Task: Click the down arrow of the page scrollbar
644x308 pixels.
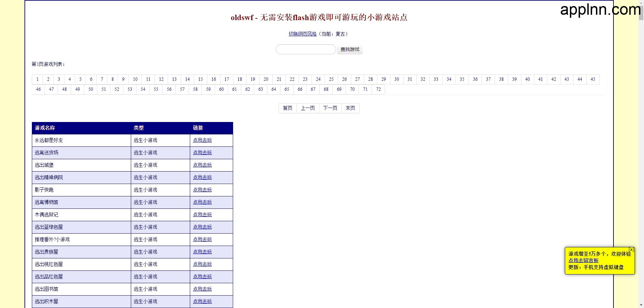Action: [641, 305]
